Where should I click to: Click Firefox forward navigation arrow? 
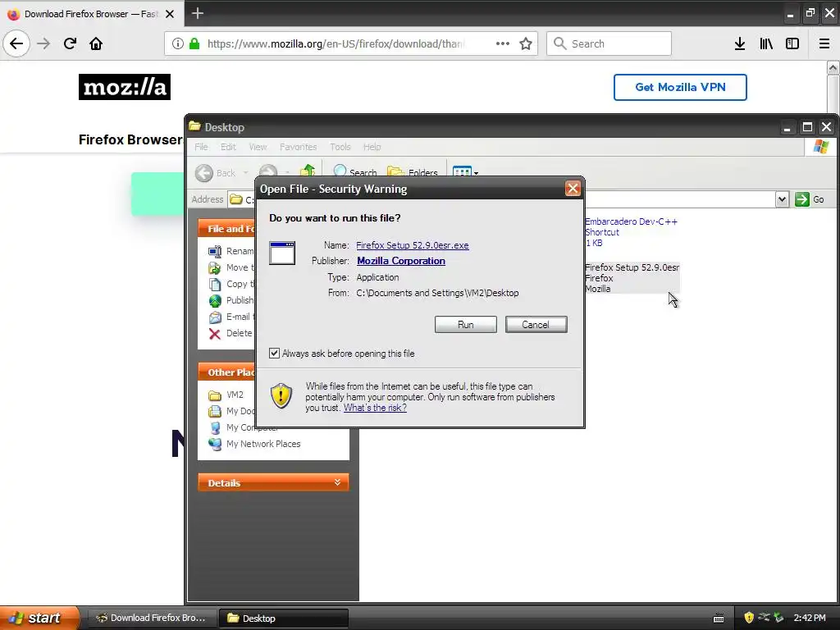point(43,43)
